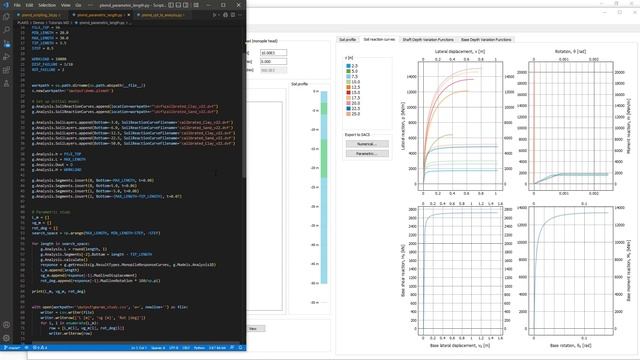This screenshot has width=640, height=360.
Task: Open the Edit menu
Action: click(29, 5)
